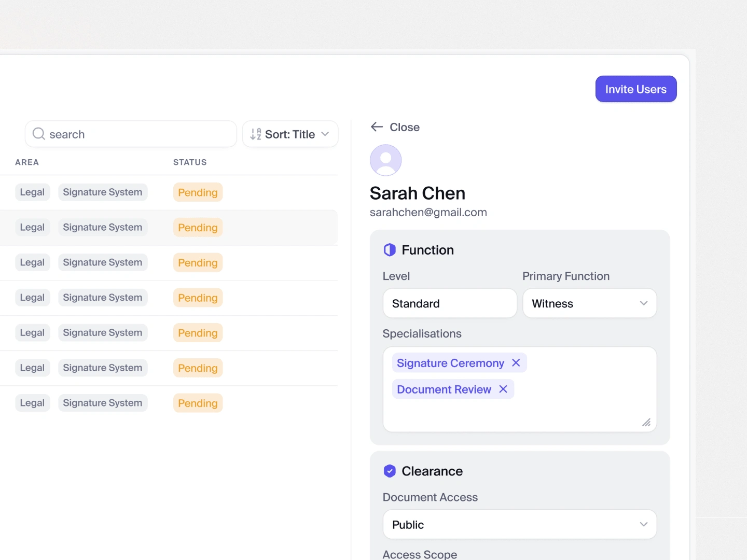Remove the Signature Ceremony specialisation tag
Image resolution: width=747 pixels, height=560 pixels.
516,363
